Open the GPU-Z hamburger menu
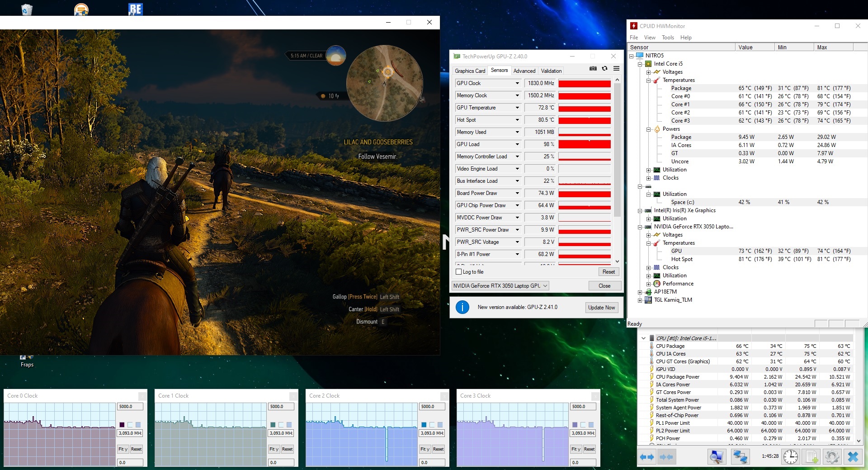This screenshot has height=470, width=868. pyautogui.click(x=616, y=68)
